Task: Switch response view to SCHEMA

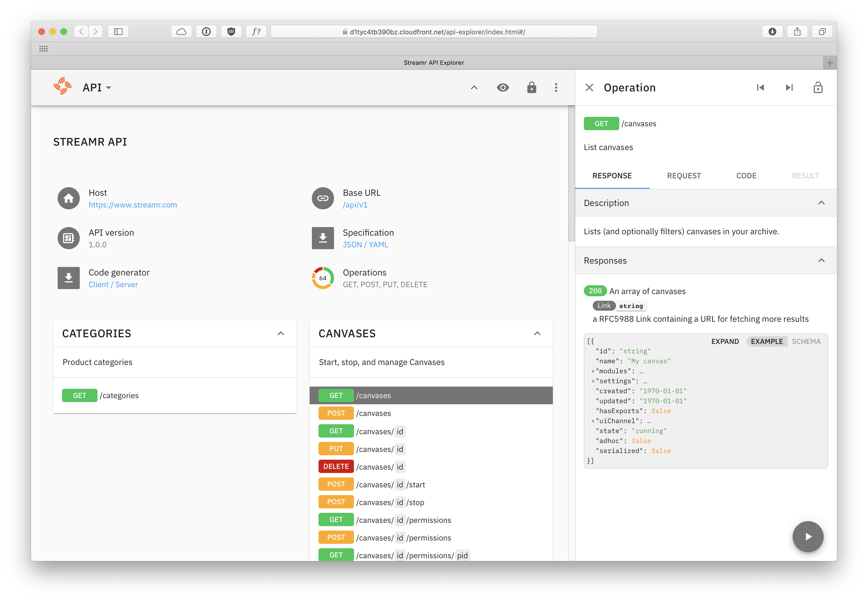Action: 806,341
